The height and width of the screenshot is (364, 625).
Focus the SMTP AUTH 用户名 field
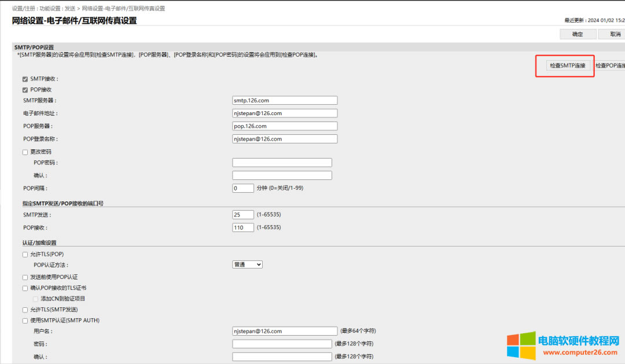pyautogui.click(x=285, y=331)
